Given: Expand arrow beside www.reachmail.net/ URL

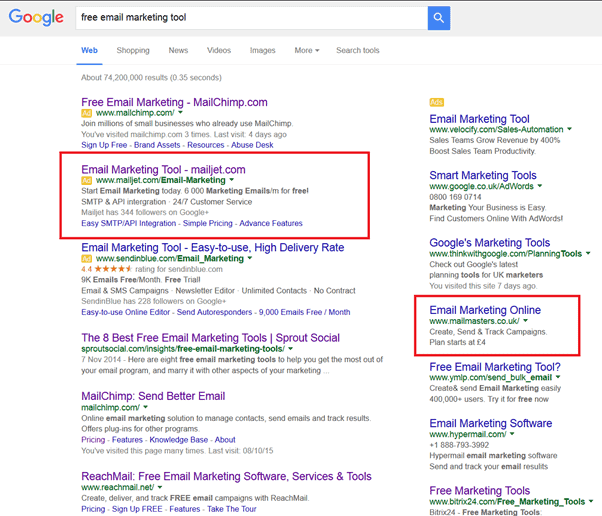Looking at the screenshot, I should click(160, 487).
